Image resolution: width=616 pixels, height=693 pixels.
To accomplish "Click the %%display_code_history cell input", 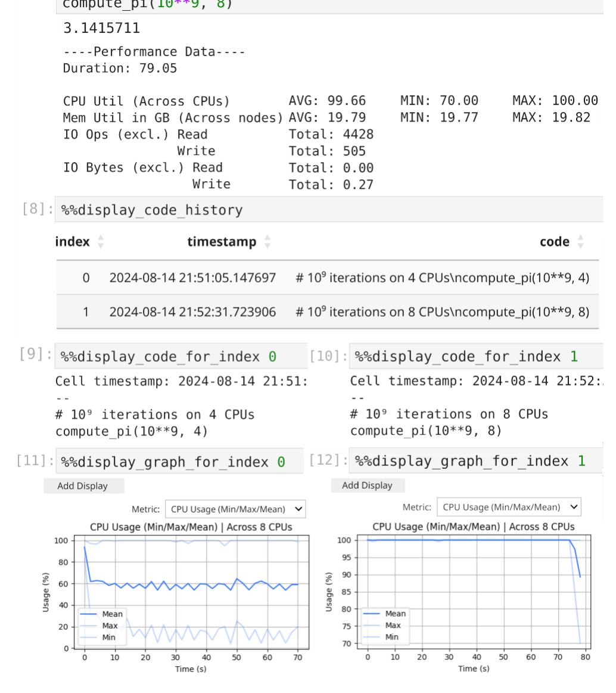I will click(329, 210).
